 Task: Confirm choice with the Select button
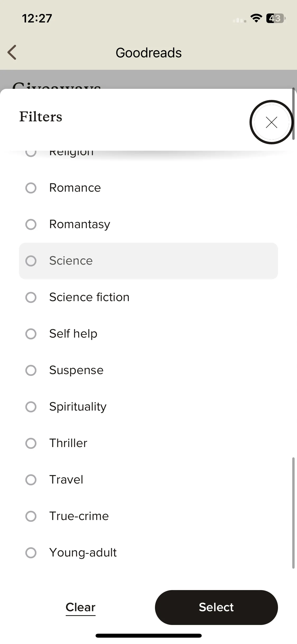[x=216, y=607]
